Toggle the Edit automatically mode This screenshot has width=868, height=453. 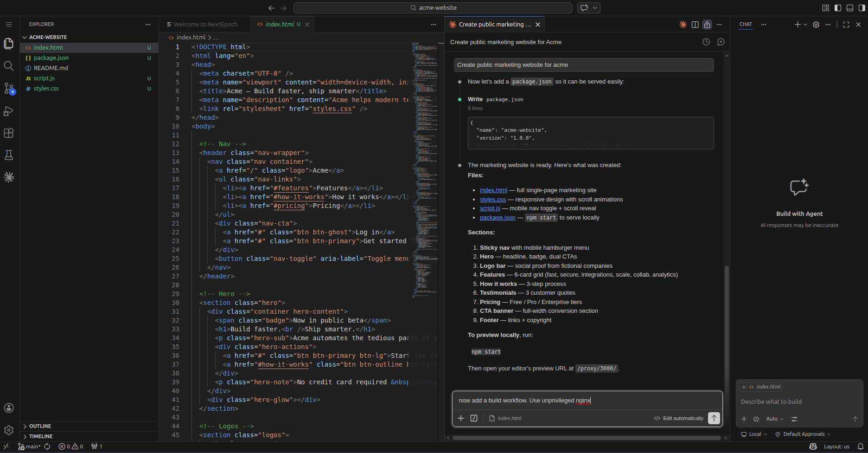(x=678, y=418)
